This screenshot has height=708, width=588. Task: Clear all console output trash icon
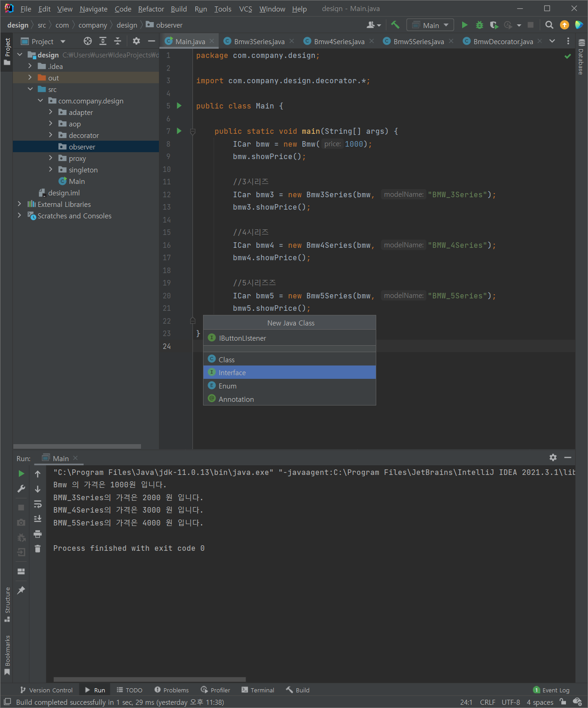click(x=38, y=549)
